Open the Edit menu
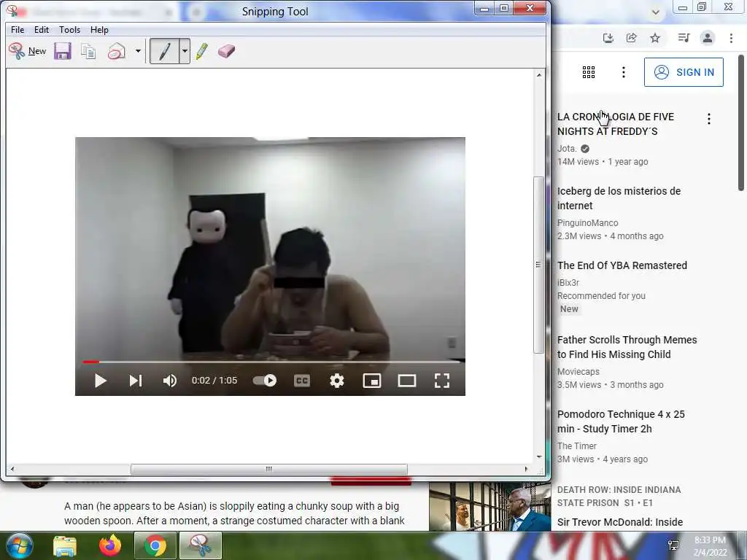The height and width of the screenshot is (560, 747). pos(42,29)
